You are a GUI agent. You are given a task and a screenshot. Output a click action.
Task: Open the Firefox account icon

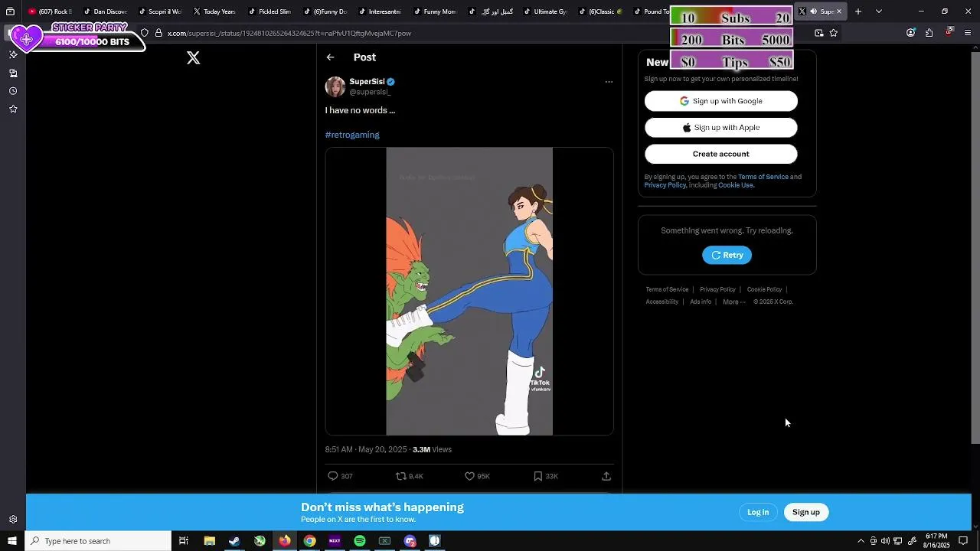pyautogui.click(x=910, y=33)
